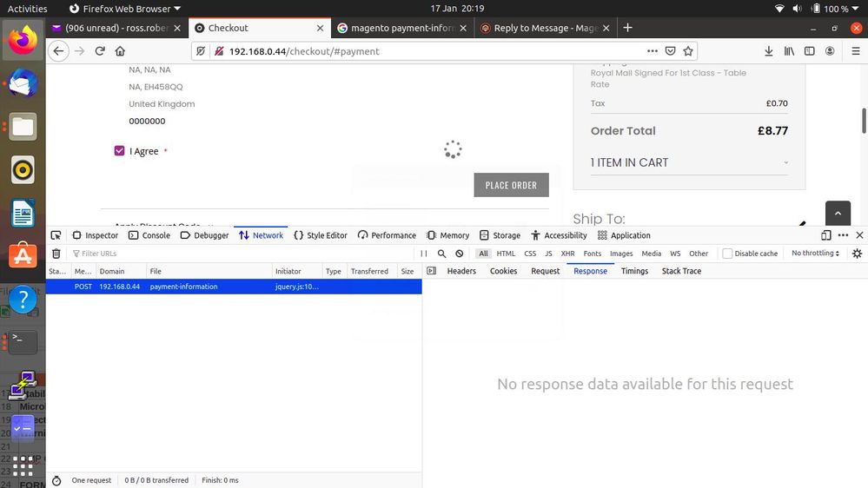The width and height of the screenshot is (868, 488).
Task: Uncheck the I Agree checkbox
Action: [120, 151]
